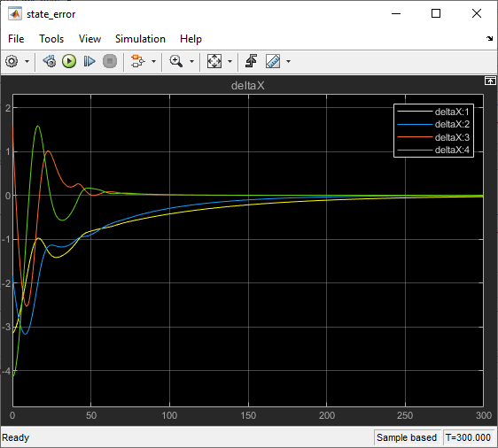
Task: Click the Highlight Simulink block icon
Action: point(138,61)
